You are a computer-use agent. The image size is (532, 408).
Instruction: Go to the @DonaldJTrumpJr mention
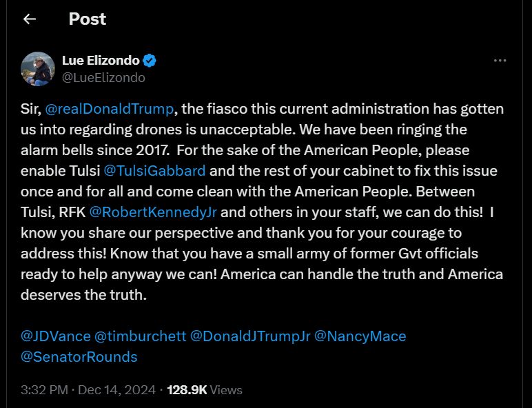click(249, 336)
